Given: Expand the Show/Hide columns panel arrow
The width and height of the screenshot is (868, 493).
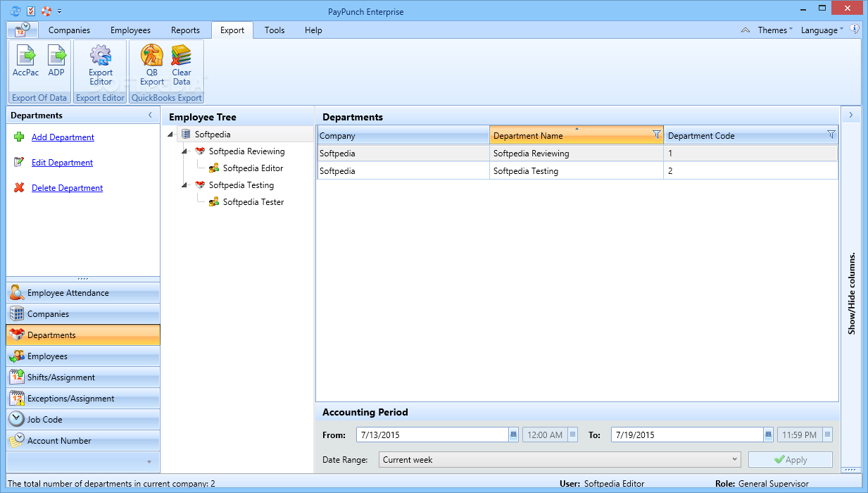Looking at the screenshot, I should (850, 115).
